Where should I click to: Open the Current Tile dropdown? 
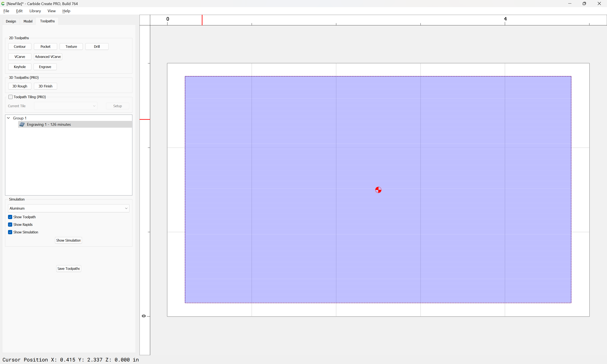pyautogui.click(x=66, y=106)
